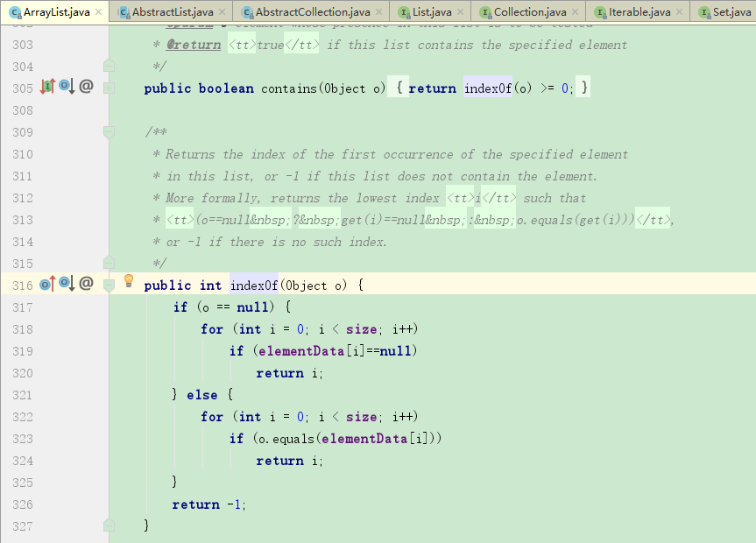Click overridden-method down arrow icon on line 316
This screenshot has height=543, width=756.
[67, 284]
